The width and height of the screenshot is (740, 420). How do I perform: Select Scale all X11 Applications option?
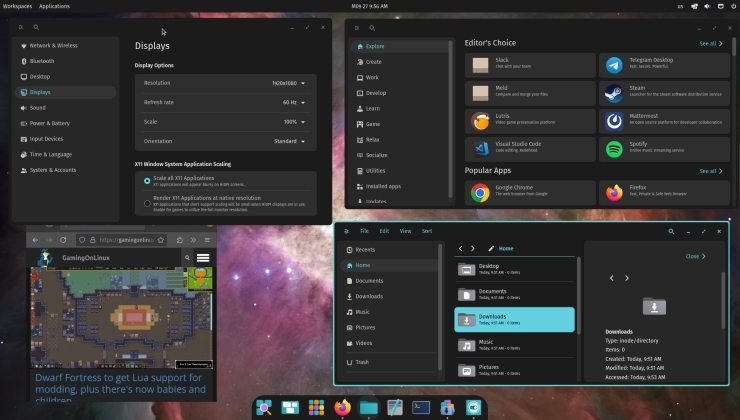pyautogui.click(x=148, y=180)
